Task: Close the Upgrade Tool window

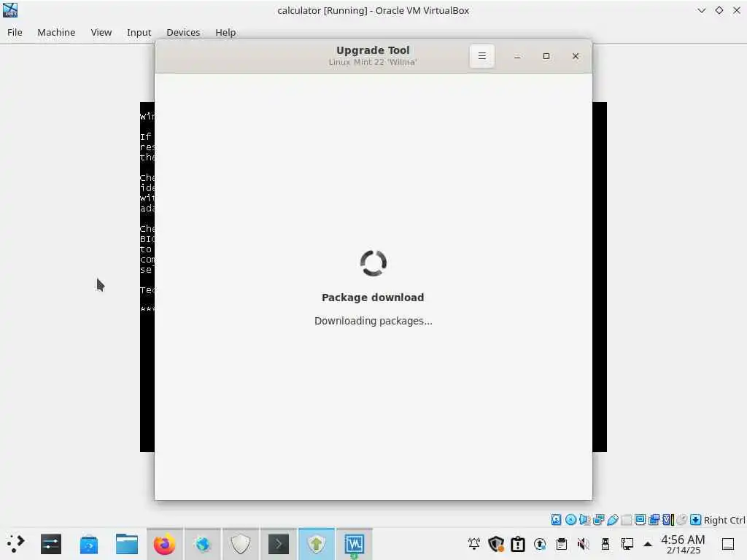Action: click(x=575, y=56)
